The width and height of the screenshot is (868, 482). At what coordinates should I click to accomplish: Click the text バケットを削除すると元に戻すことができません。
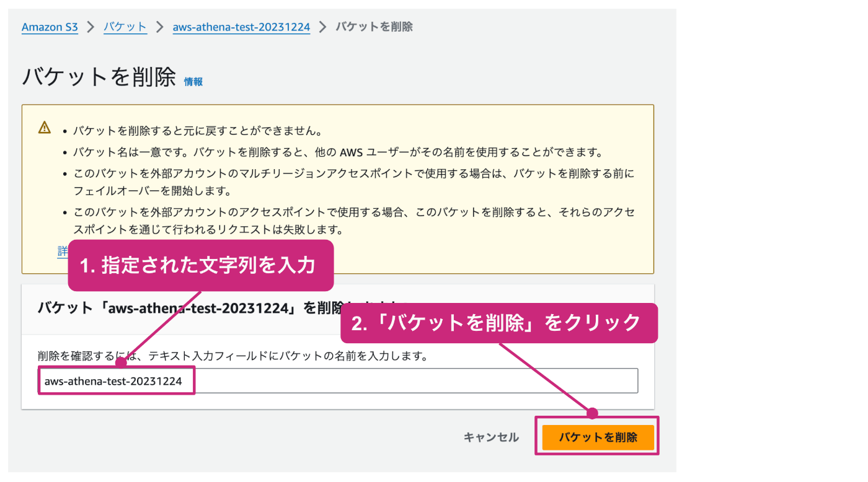coord(197,131)
